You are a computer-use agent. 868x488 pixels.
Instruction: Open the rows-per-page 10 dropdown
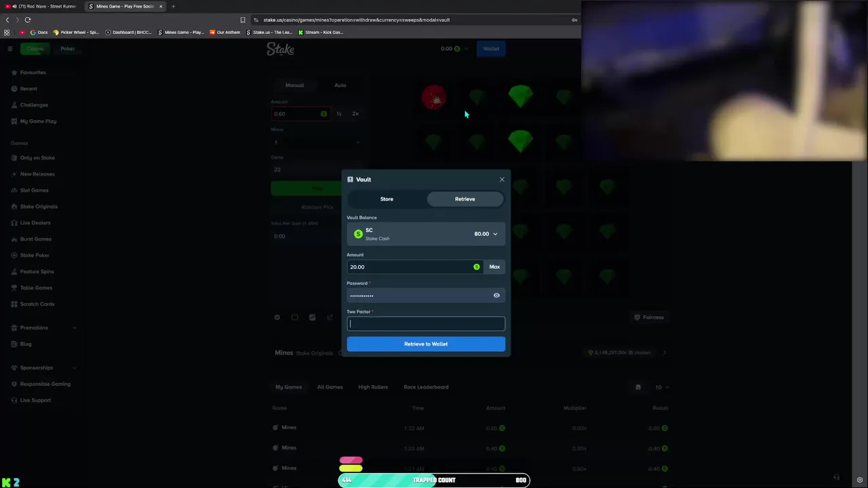661,387
